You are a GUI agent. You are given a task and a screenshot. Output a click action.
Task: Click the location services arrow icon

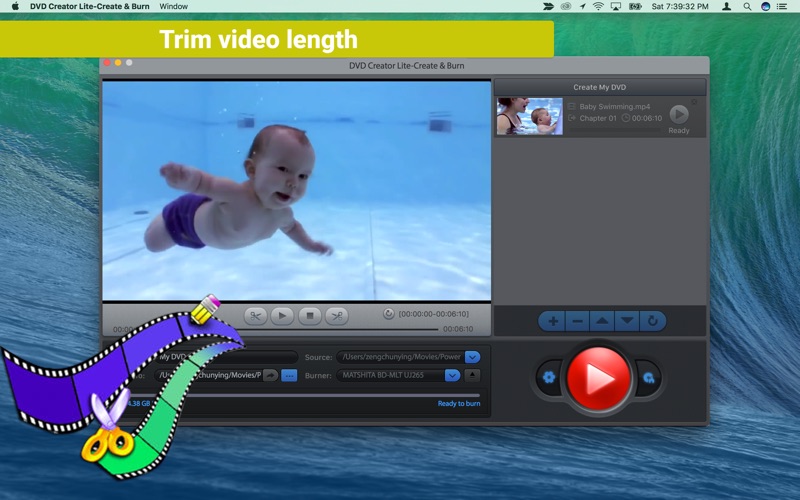[x=582, y=7]
